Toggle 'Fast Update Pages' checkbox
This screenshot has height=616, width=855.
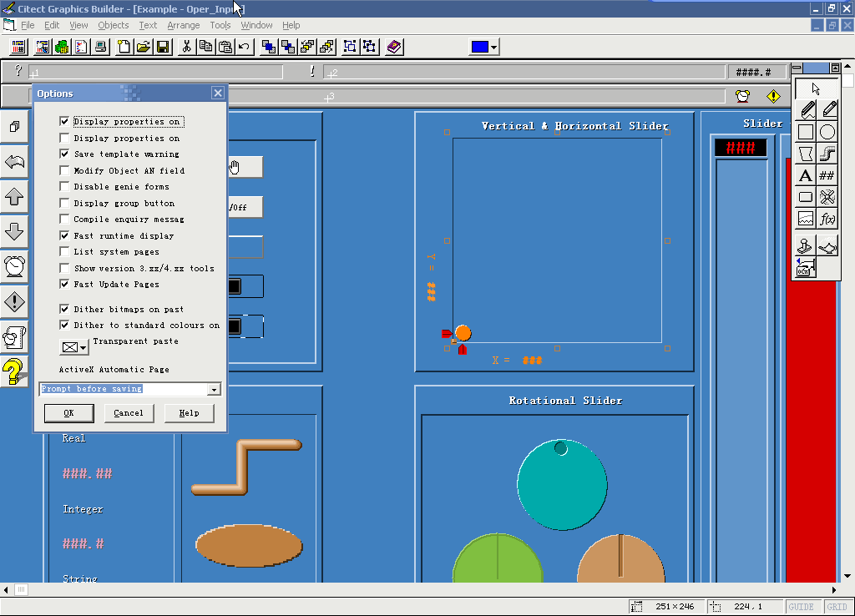64,284
